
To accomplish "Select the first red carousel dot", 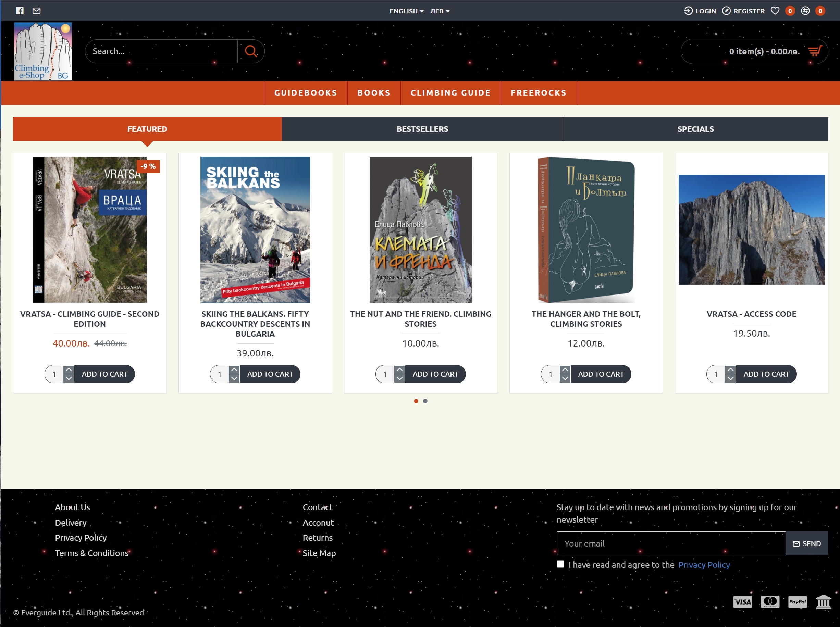I will [416, 401].
